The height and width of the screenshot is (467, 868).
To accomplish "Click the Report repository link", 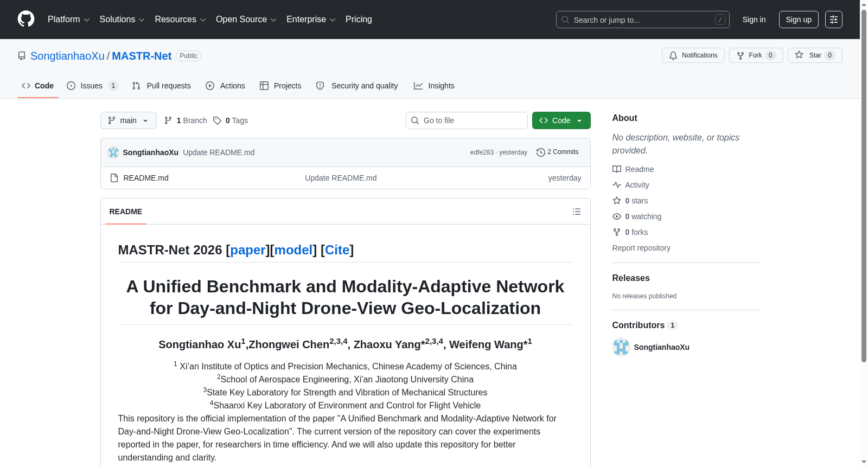I will tap(641, 248).
